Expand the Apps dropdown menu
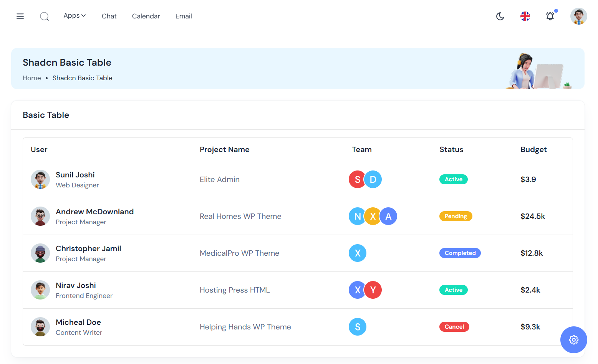Image resolution: width=598 pixels, height=364 pixels. [x=75, y=16]
